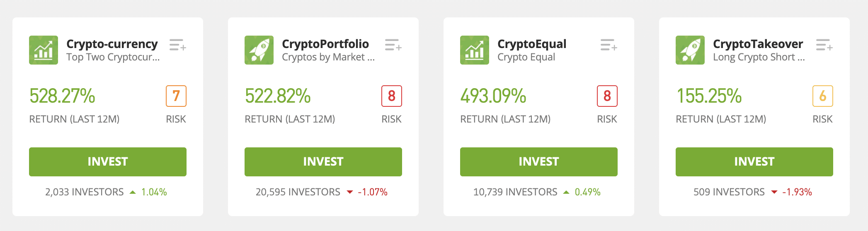Click CryptoTakeover risk score 6 badge
The width and height of the screenshot is (868, 231).
[823, 96]
